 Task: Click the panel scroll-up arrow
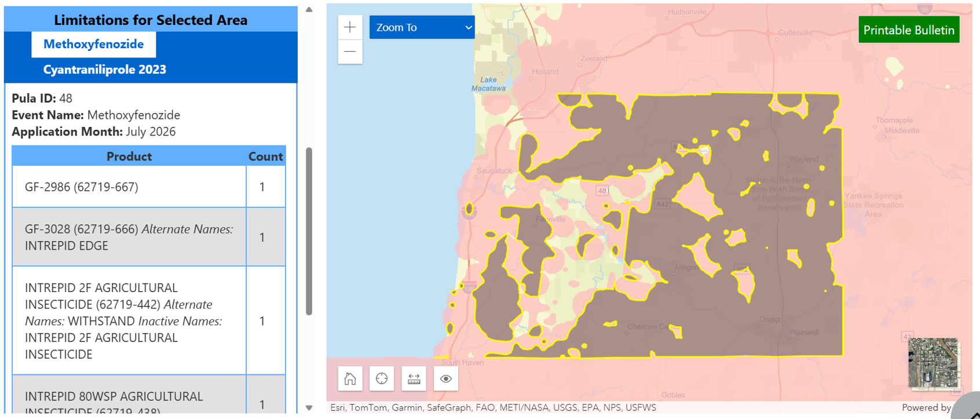tap(309, 9)
